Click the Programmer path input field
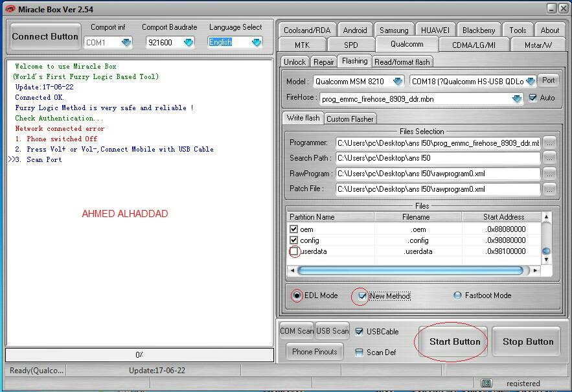The height and width of the screenshot is (392, 572). (x=438, y=143)
